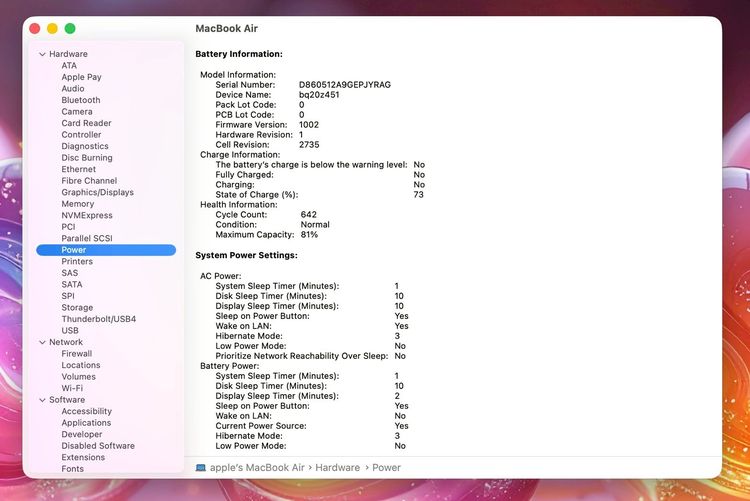Screen dimensions: 750x501
Task: Click Power in the path bar
Action: click(x=386, y=468)
